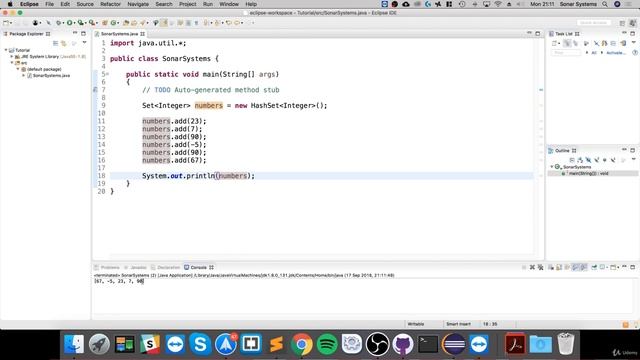Viewport: 640px width, 360px height.
Task: Click Smart Insert in status bar
Action: tap(458, 324)
